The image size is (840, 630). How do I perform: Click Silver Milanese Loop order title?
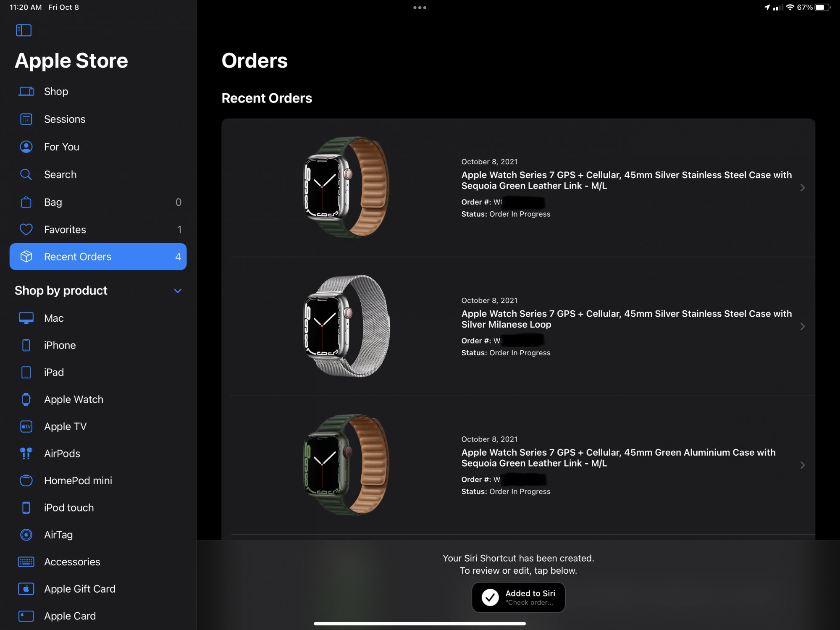626,319
